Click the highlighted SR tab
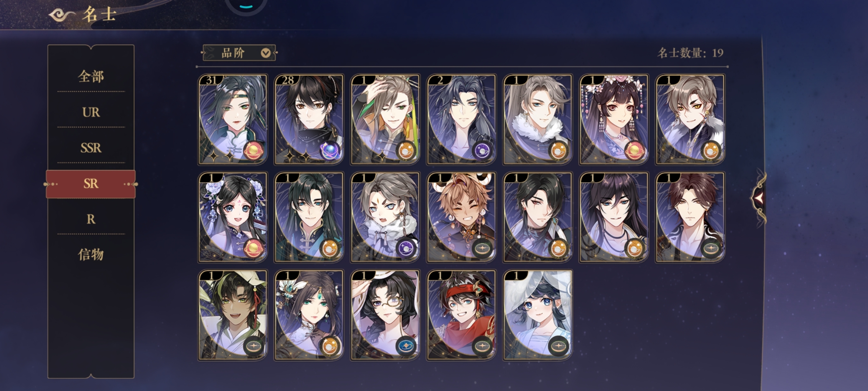868x391 pixels. coord(91,184)
